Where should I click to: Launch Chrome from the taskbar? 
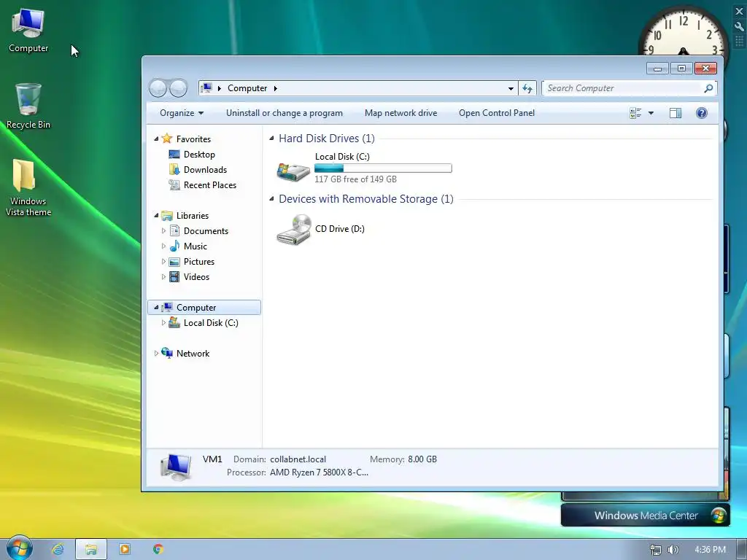pyautogui.click(x=158, y=549)
